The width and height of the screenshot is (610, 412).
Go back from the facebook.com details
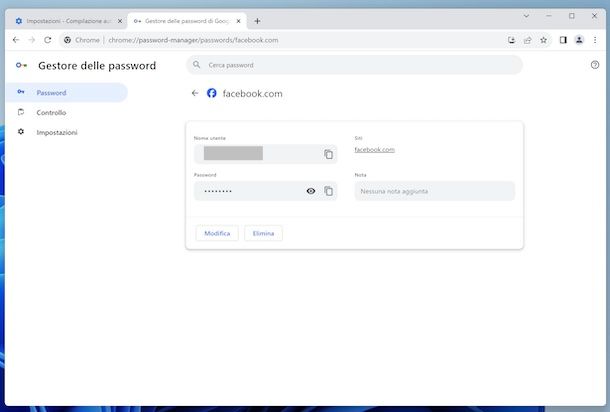pyautogui.click(x=195, y=93)
